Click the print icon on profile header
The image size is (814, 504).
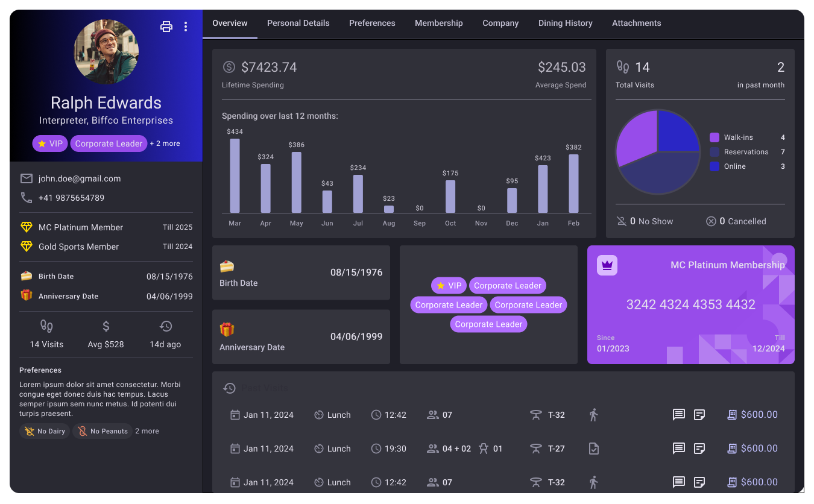click(x=166, y=27)
